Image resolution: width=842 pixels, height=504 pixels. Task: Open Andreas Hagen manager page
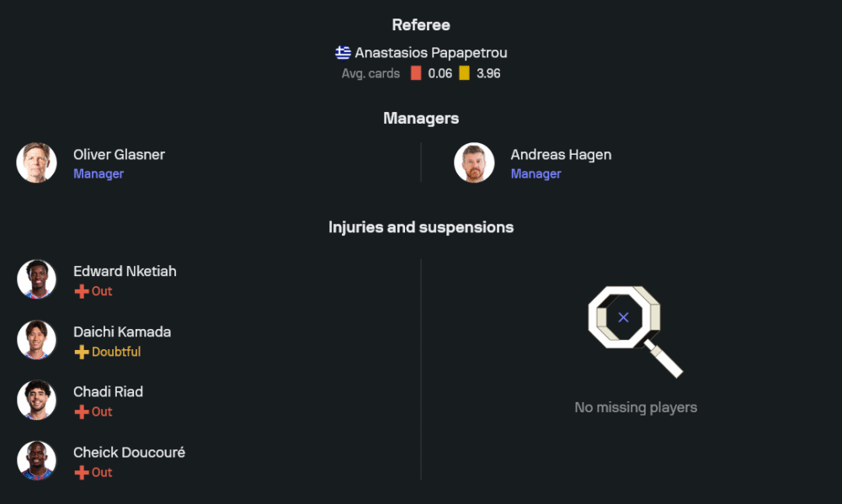pos(561,155)
